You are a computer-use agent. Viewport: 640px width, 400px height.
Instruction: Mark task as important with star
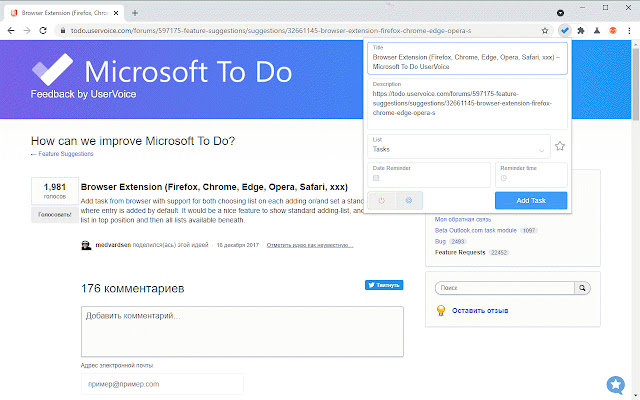pos(560,146)
